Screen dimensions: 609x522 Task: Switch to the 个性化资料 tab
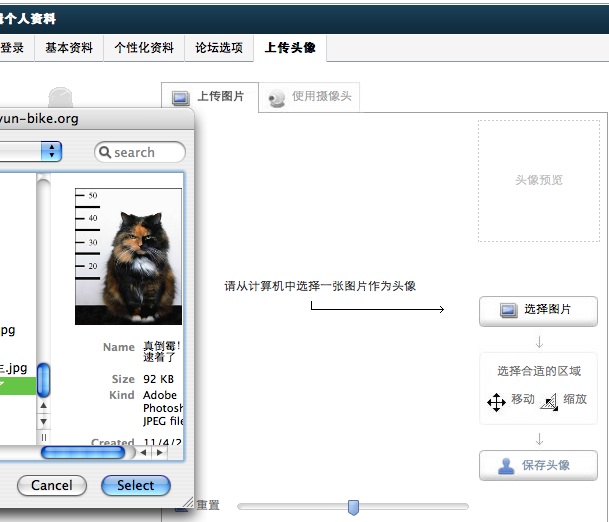click(x=144, y=48)
